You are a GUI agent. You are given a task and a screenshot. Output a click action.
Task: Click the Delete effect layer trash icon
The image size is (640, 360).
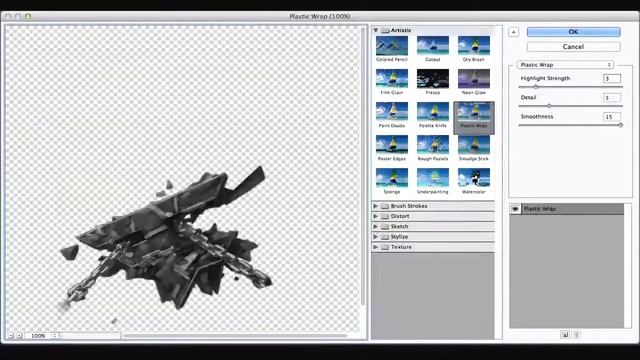tap(576, 335)
